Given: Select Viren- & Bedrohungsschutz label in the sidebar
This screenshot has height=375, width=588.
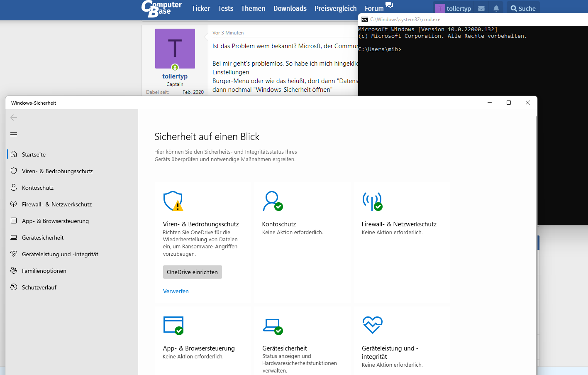Looking at the screenshot, I should [57, 171].
